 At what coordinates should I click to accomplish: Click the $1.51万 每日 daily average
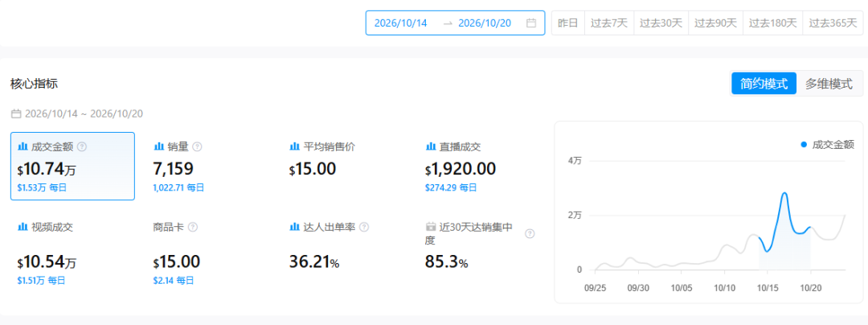tap(41, 280)
